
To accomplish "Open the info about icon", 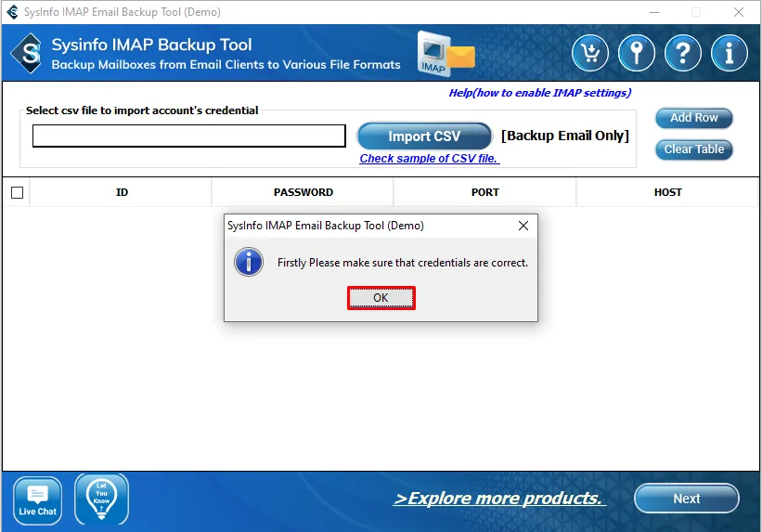I will [729, 53].
